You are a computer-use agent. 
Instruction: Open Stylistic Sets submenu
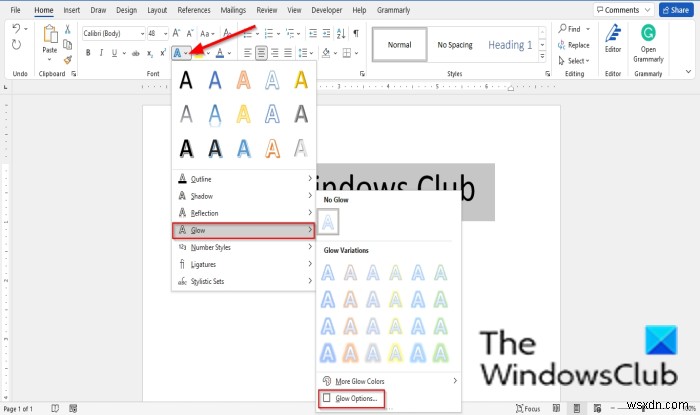244,281
